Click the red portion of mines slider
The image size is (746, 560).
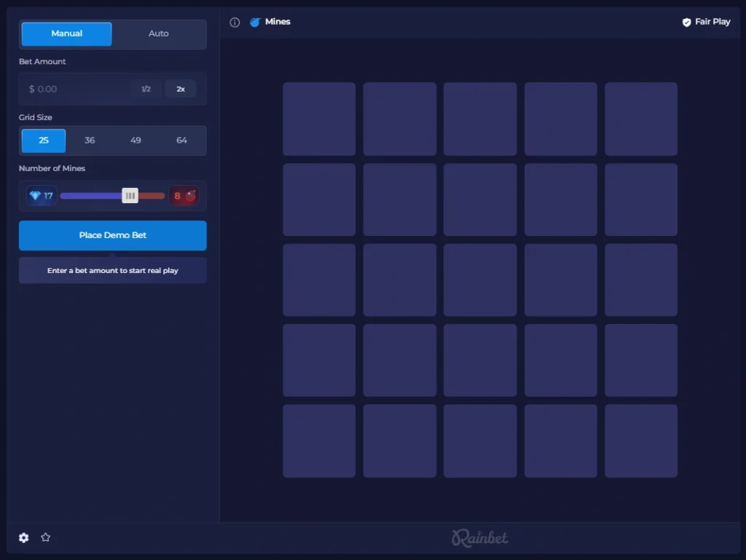click(152, 196)
